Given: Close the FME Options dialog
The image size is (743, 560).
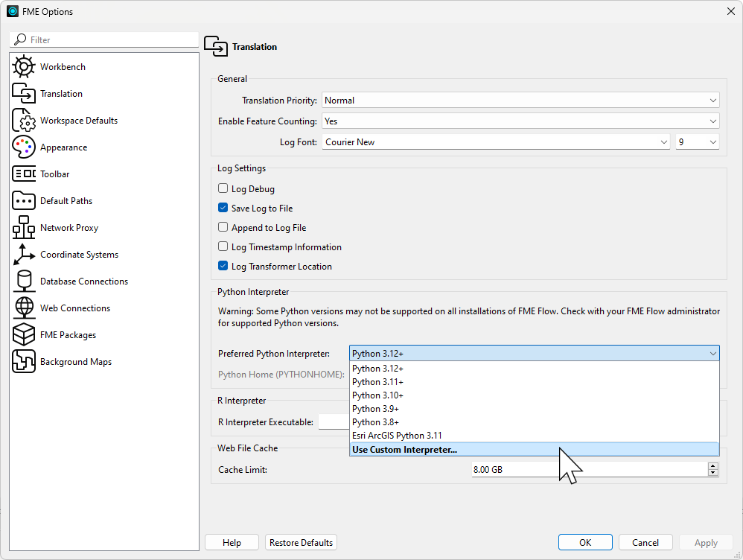Looking at the screenshot, I should click(x=730, y=11).
